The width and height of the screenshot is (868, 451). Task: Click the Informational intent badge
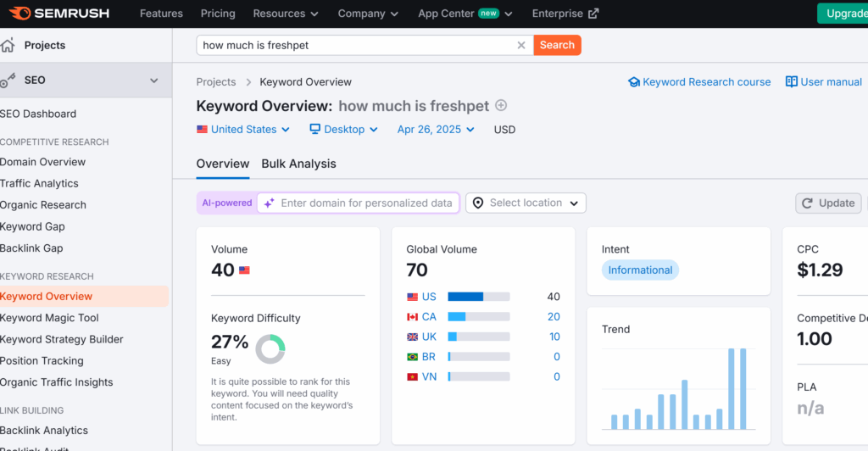pyautogui.click(x=640, y=270)
